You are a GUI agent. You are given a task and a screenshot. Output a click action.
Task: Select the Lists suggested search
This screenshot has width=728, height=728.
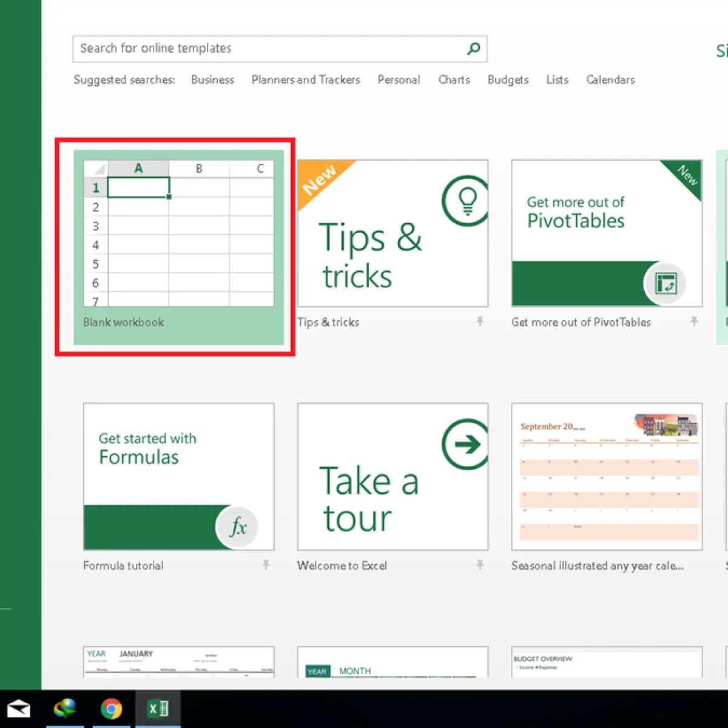558,79
